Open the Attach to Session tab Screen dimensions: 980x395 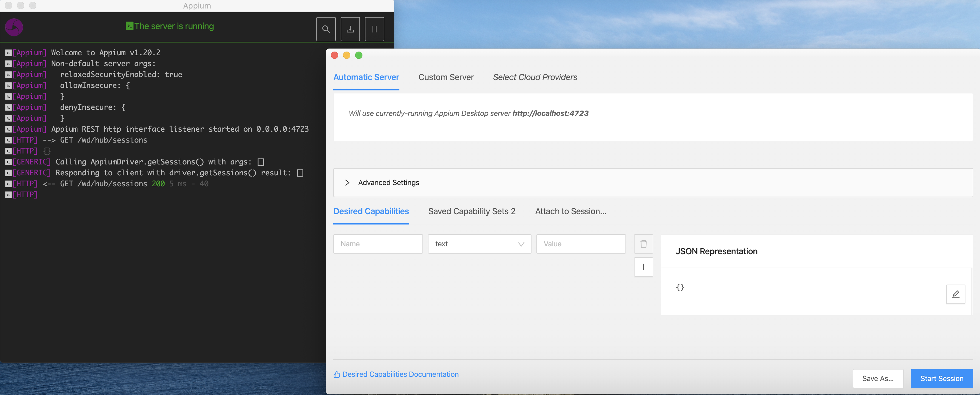tap(570, 211)
